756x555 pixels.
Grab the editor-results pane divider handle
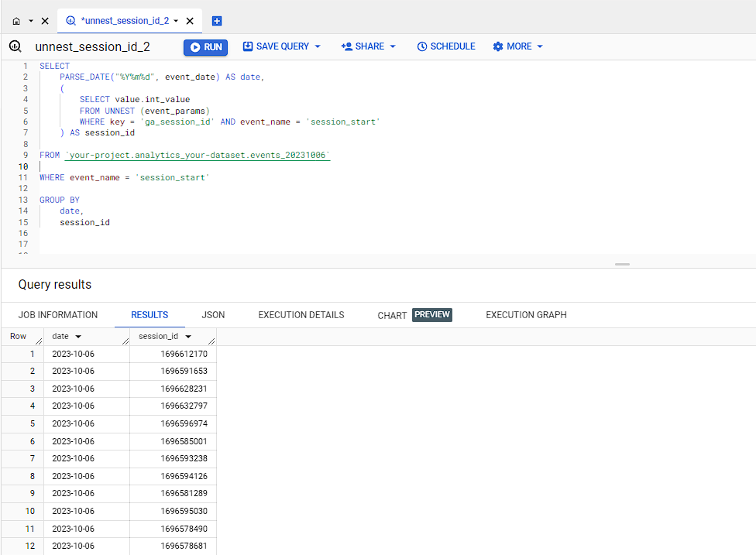623,265
